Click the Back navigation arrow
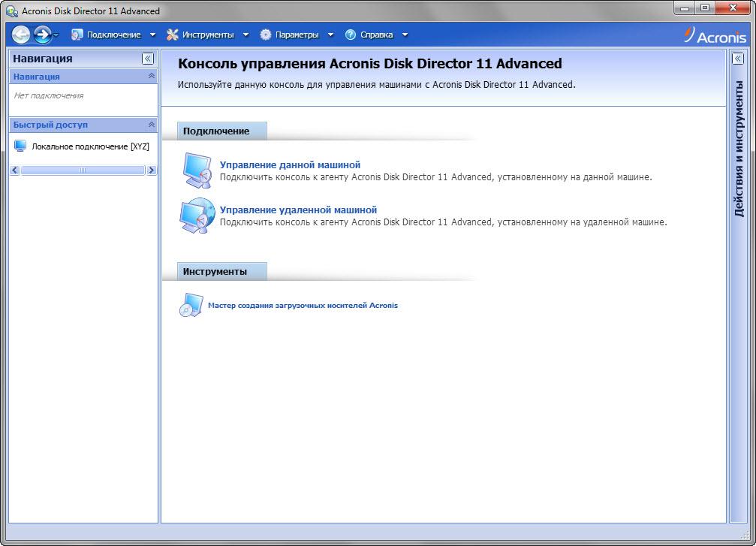Viewport: 756px width, 546px height. click(x=21, y=35)
